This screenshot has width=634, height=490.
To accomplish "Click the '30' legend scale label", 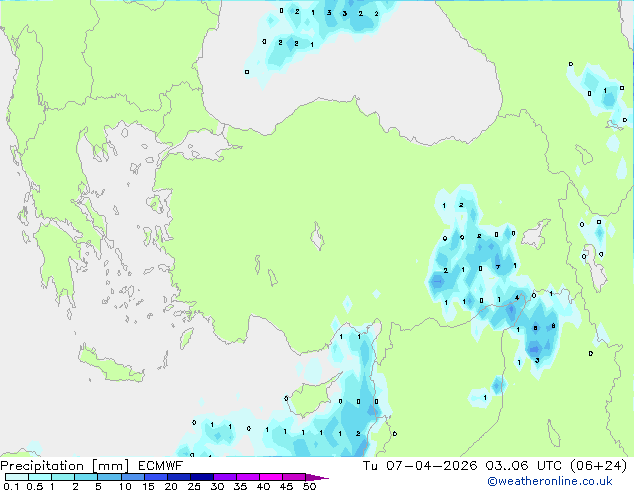I will [x=217, y=486].
